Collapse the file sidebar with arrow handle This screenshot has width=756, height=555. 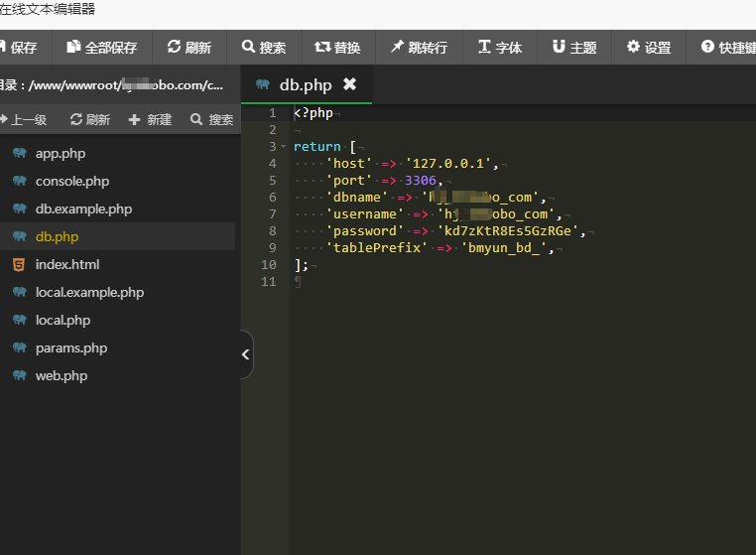(246, 354)
